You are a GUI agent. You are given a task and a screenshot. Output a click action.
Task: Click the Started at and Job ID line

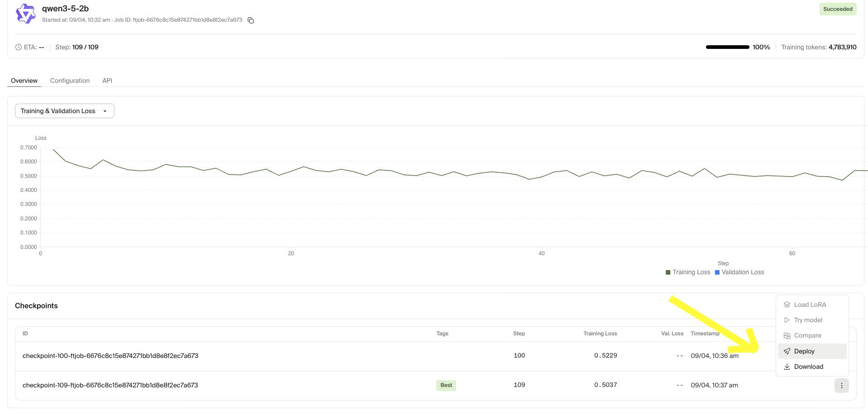tap(142, 20)
